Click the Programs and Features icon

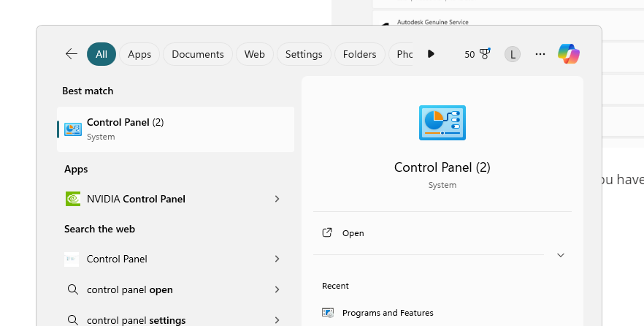328,313
